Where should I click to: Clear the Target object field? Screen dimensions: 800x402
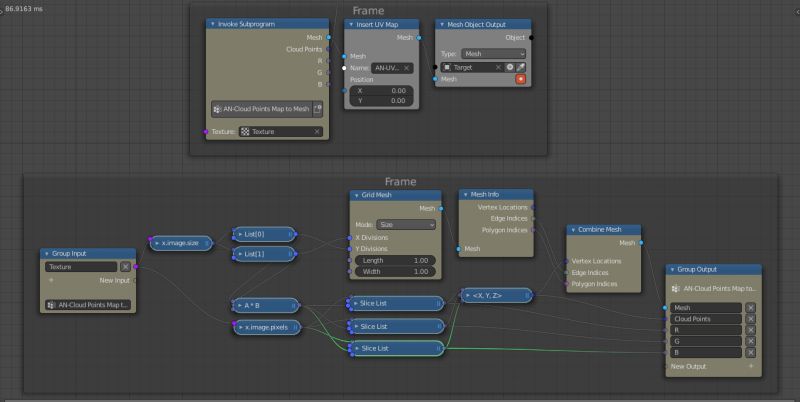pos(498,67)
